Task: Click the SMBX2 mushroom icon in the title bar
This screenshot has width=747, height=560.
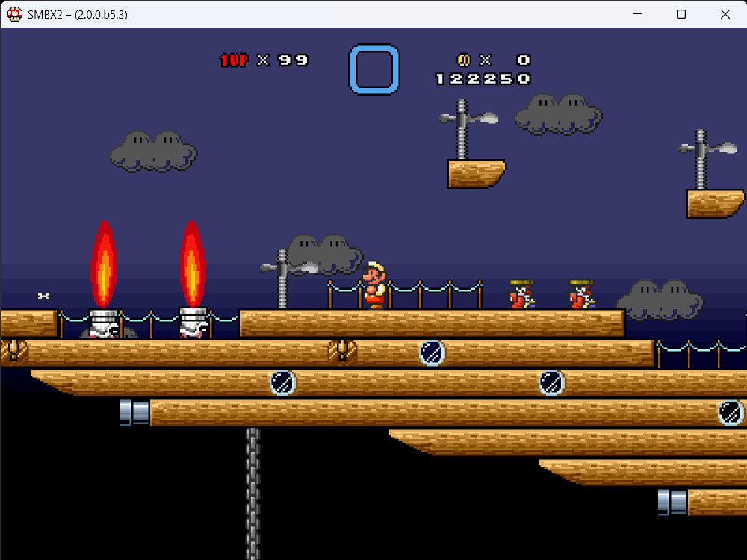Action: coord(13,13)
